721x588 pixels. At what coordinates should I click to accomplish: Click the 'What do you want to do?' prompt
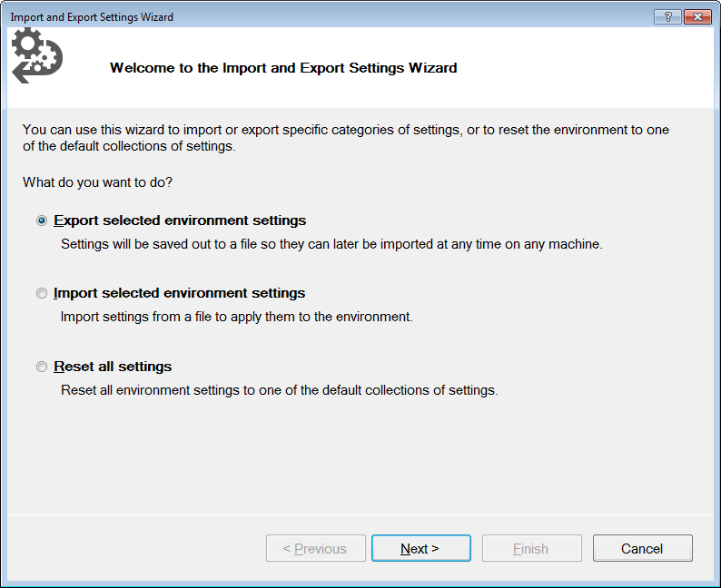pyautogui.click(x=97, y=182)
